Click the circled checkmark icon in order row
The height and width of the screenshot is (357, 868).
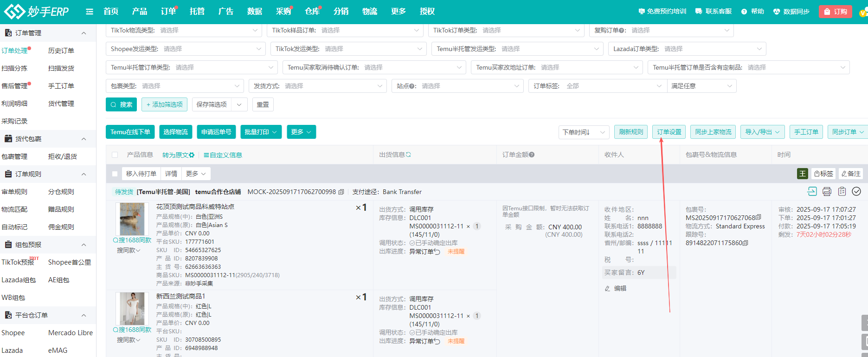point(856,191)
